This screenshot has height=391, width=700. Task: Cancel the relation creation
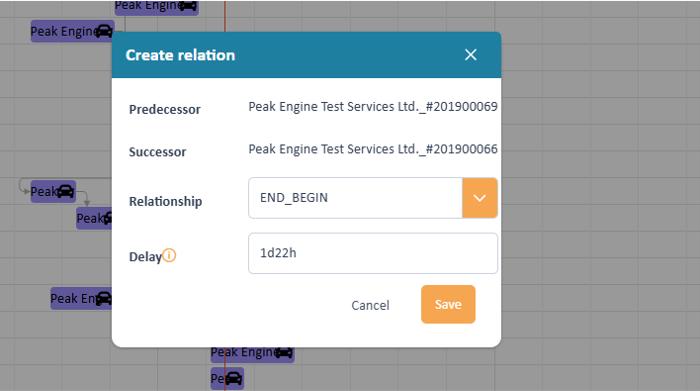coord(370,305)
